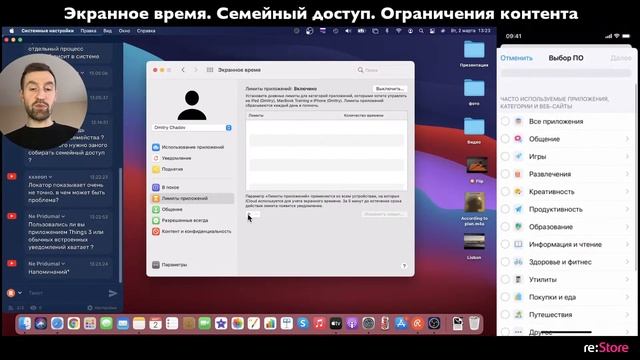Select the Продуктивность radio button
The height and width of the screenshot is (360, 640).
tap(505, 209)
